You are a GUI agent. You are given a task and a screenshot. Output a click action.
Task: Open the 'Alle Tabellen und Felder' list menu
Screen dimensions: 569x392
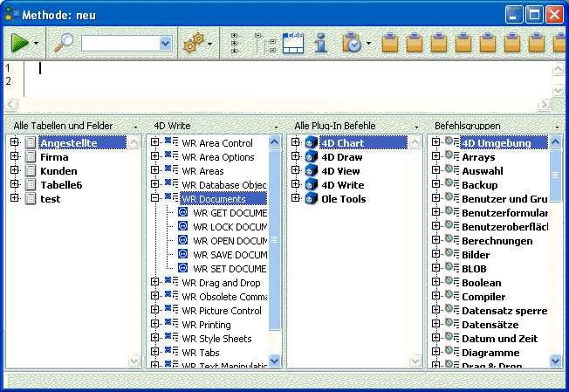pyautogui.click(x=135, y=127)
